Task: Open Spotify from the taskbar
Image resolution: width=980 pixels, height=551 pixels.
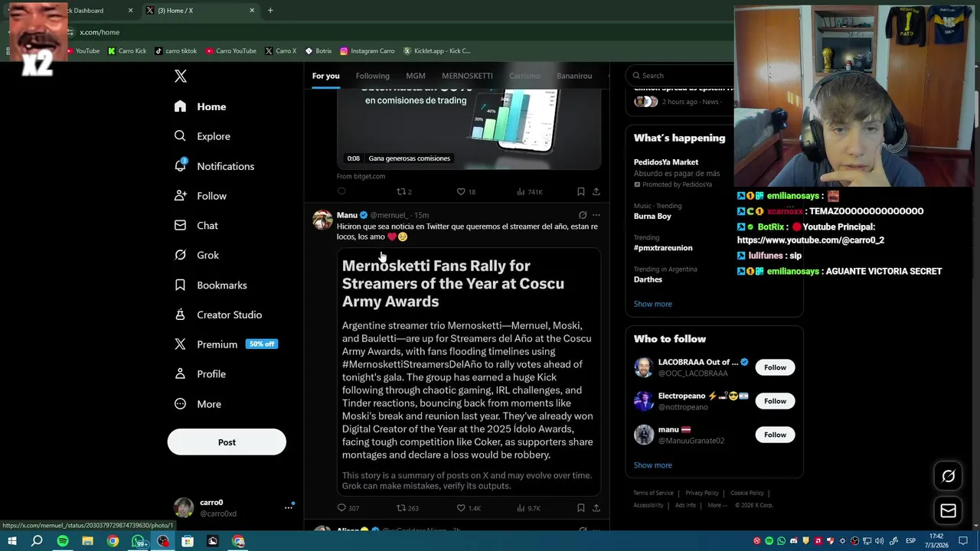Action: [63, 541]
